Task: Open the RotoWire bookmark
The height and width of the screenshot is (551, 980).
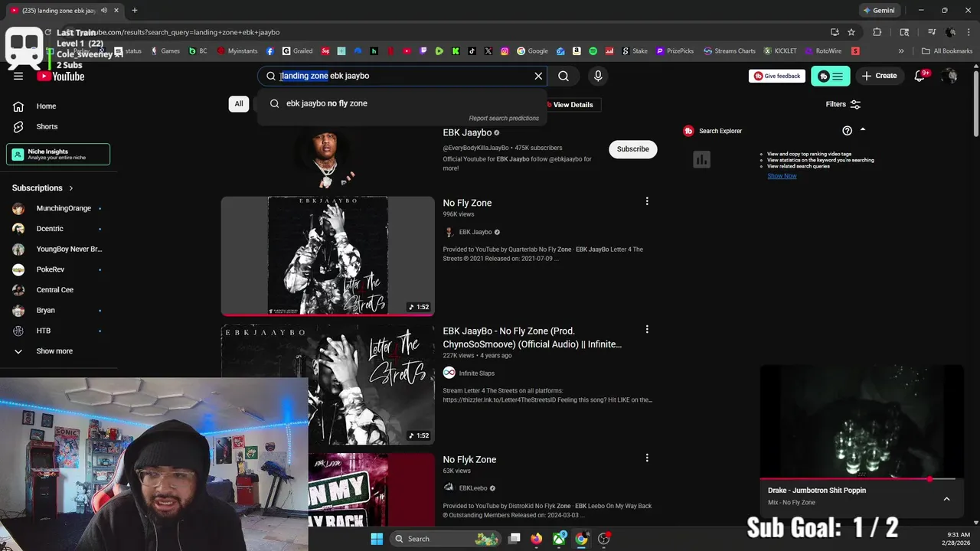Action: click(x=823, y=51)
